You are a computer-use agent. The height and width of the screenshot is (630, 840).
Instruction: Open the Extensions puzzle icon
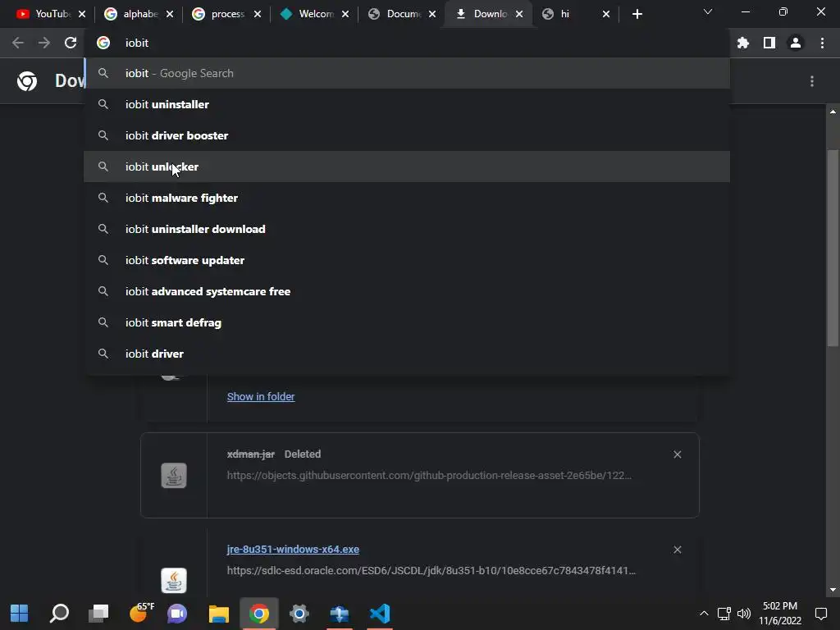(x=743, y=43)
